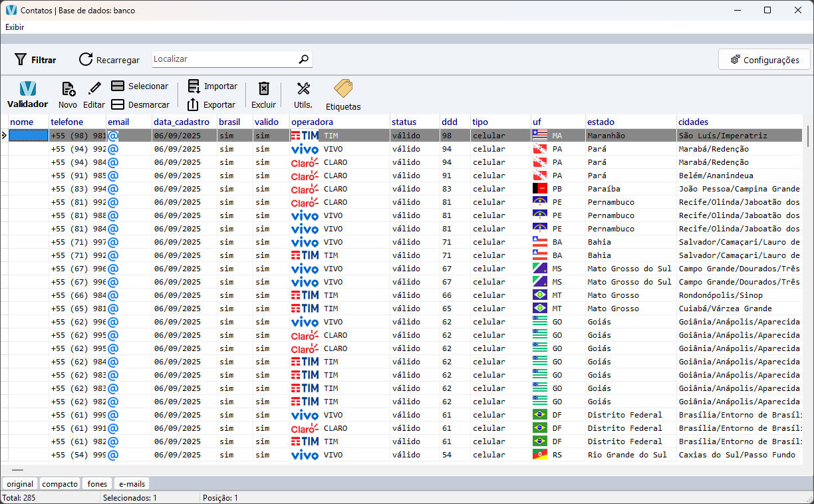
Task: Switch to the compacto tab
Action: pos(60,484)
